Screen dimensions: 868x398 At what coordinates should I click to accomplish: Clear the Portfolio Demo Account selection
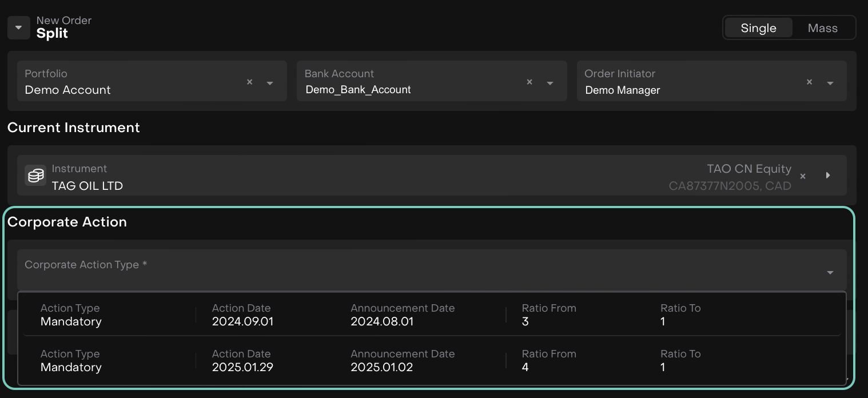pyautogui.click(x=249, y=82)
